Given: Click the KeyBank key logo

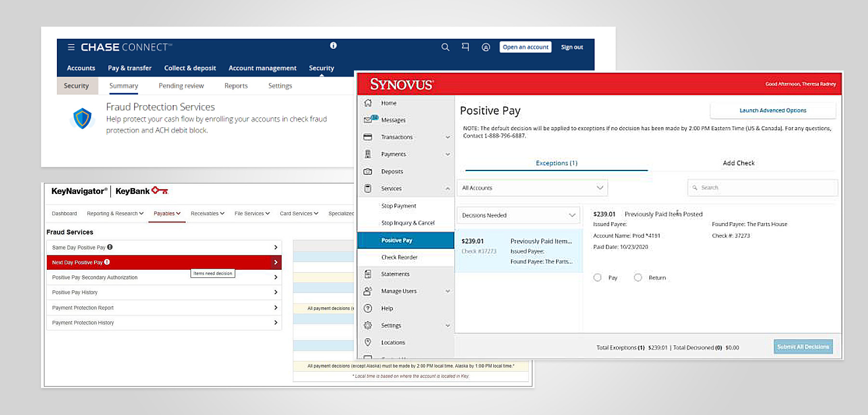Looking at the screenshot, I should coord(160,191).
